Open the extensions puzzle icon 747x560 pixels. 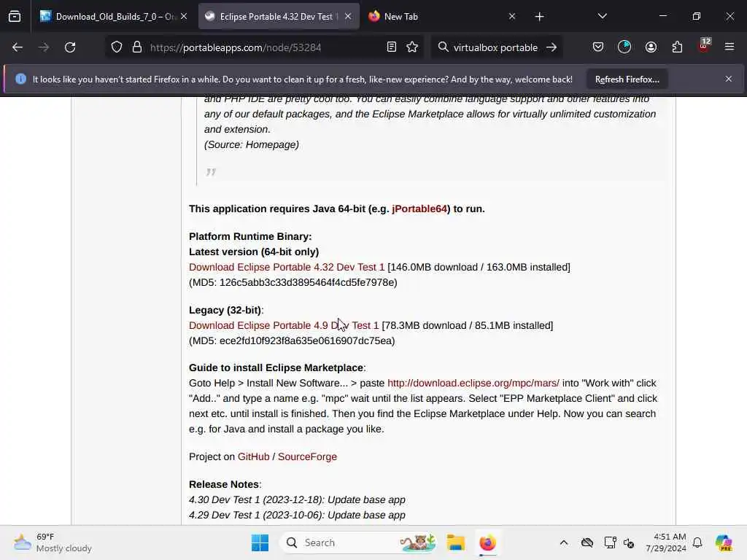pos(677,47)
